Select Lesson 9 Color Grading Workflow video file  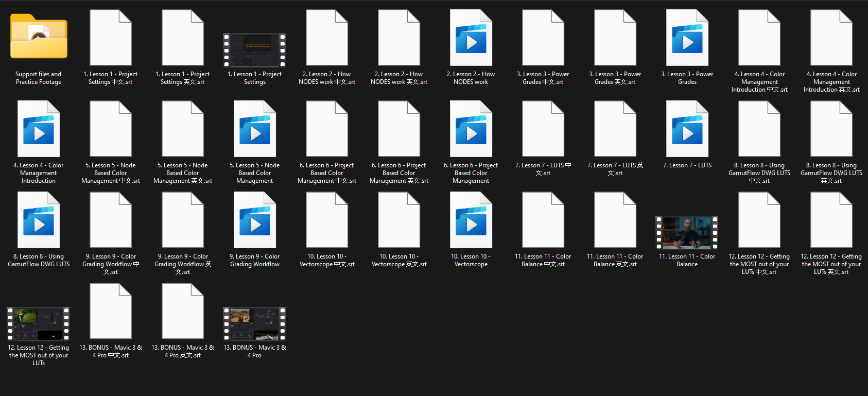click(x=255, y=220)
